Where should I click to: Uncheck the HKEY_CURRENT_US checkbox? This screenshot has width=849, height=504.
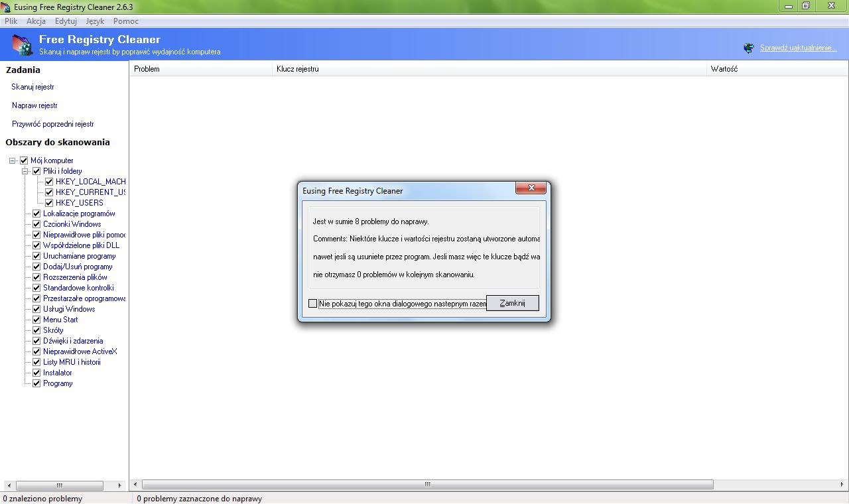pyautogui.click(x=49, y=192)
